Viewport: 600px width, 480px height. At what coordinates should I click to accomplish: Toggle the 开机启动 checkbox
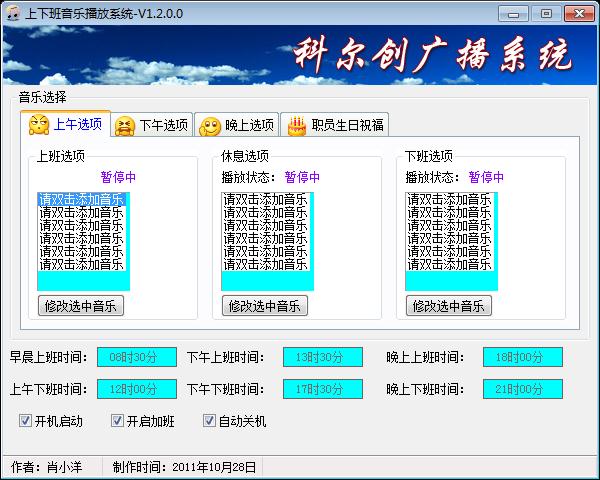(x=26, y=421)
